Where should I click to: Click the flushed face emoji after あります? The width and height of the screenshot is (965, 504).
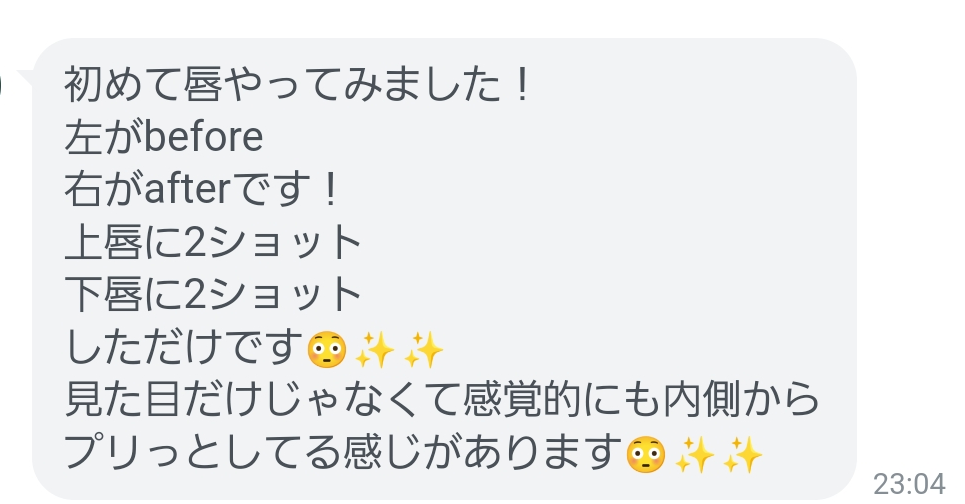pyautogui.click(x=645, y=455)
